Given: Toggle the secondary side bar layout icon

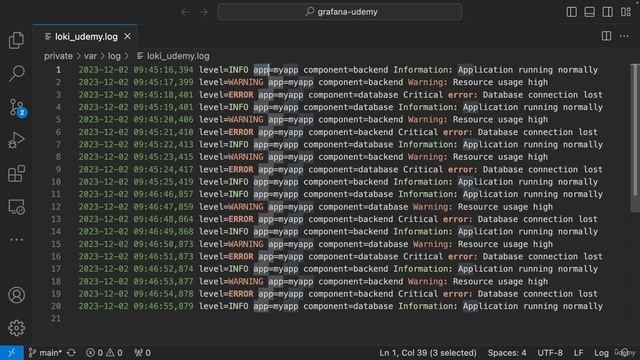Looking at the screenshot, I should [607, 12].
